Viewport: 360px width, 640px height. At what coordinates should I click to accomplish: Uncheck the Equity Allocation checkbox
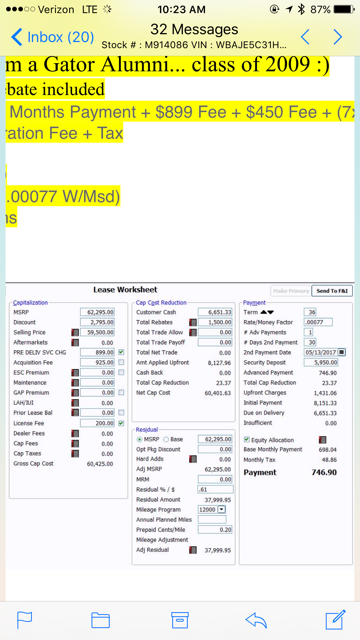point(247,440)
